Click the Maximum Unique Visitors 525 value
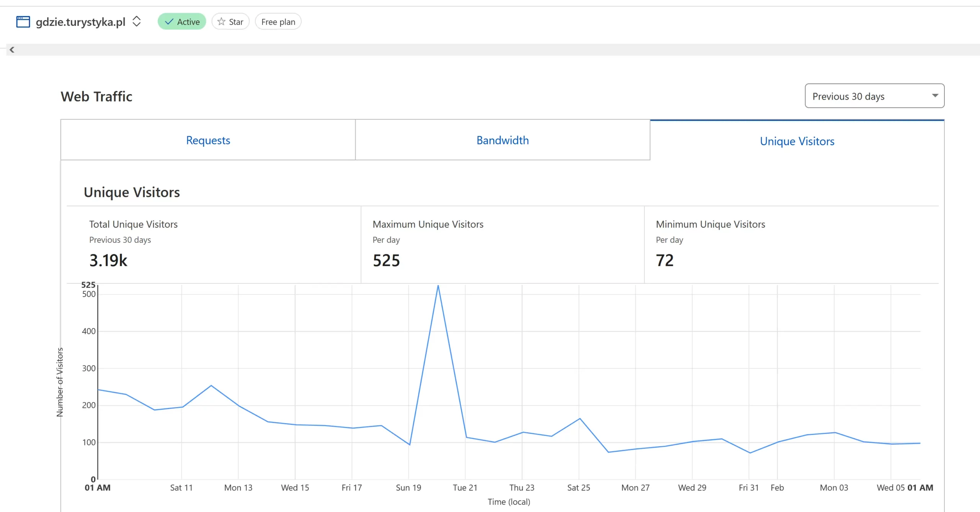The height and width of the screenshot is (512, 980). point(386,260)
